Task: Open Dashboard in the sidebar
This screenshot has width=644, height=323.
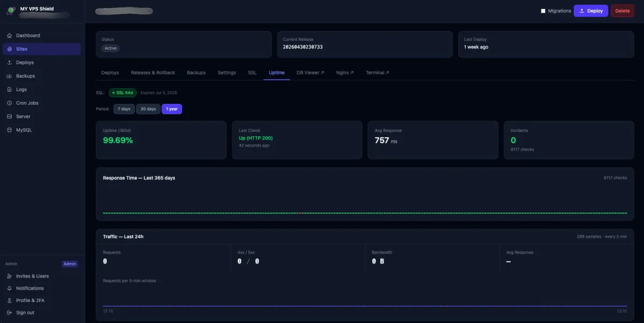Action: tap(42, 35)
